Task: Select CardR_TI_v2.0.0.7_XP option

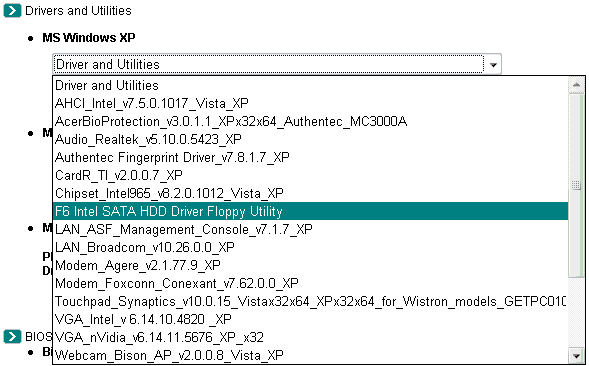Action: (310, 175)
